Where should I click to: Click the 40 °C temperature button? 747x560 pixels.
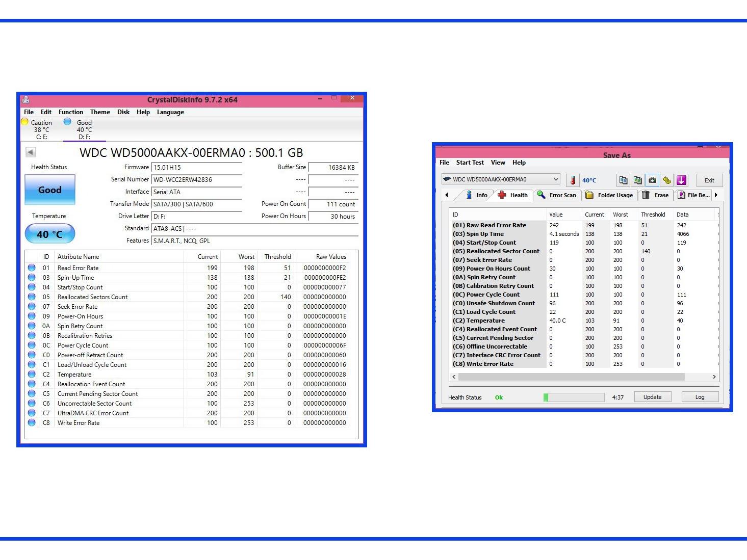50,234
